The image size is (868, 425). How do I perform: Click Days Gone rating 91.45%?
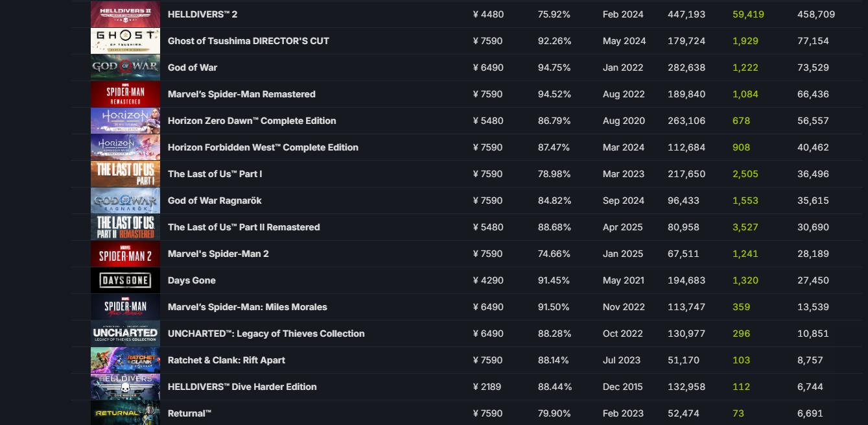tap(554, 280)
